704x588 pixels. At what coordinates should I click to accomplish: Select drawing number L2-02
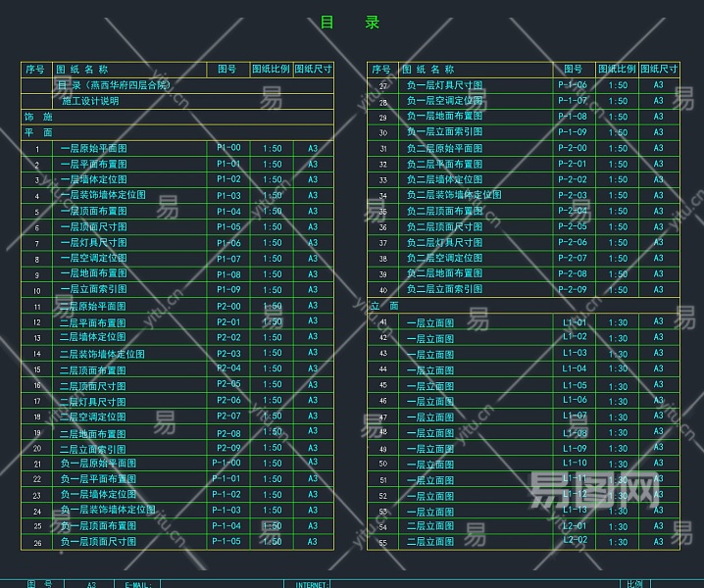coord(575,540)
